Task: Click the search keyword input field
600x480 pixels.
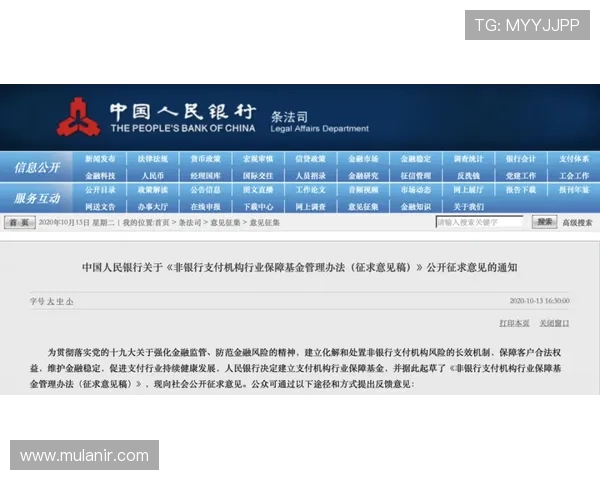Action: point(479,222)
